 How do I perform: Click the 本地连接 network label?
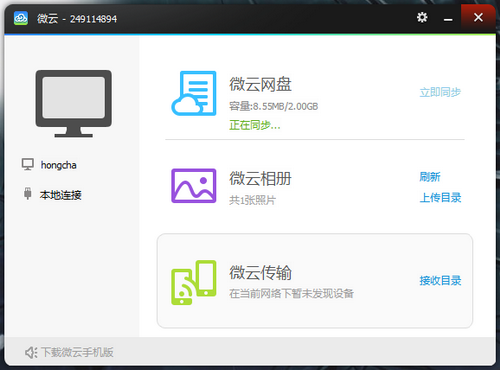click(61, 195)
